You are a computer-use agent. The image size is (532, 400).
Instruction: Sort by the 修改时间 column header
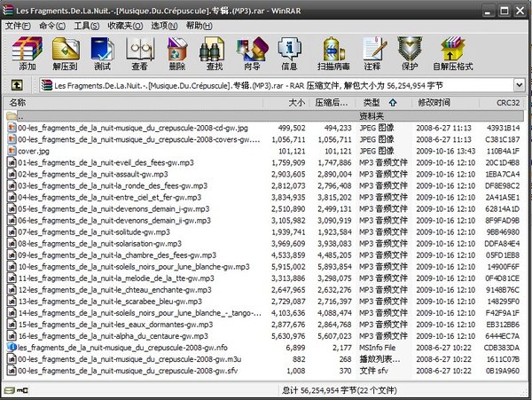(x=445, y=103)
